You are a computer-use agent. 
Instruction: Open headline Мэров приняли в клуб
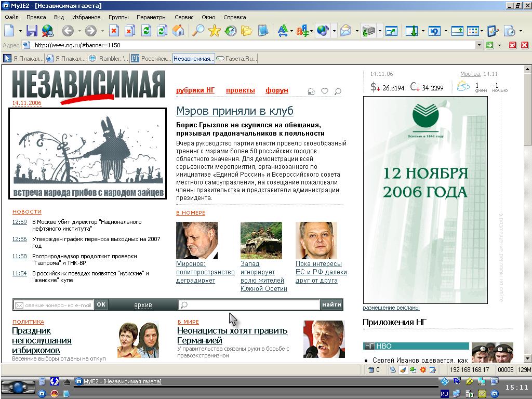pyautogui.click(x=235, y=111)
